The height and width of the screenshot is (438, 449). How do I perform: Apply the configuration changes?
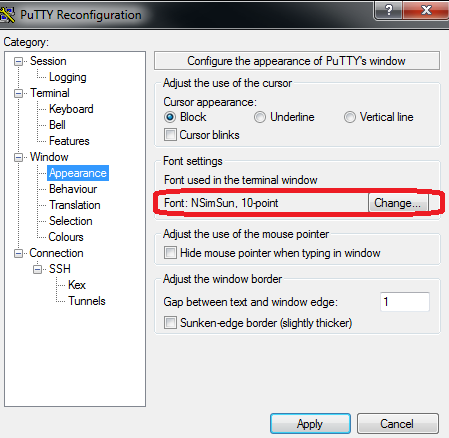point(310,424)
